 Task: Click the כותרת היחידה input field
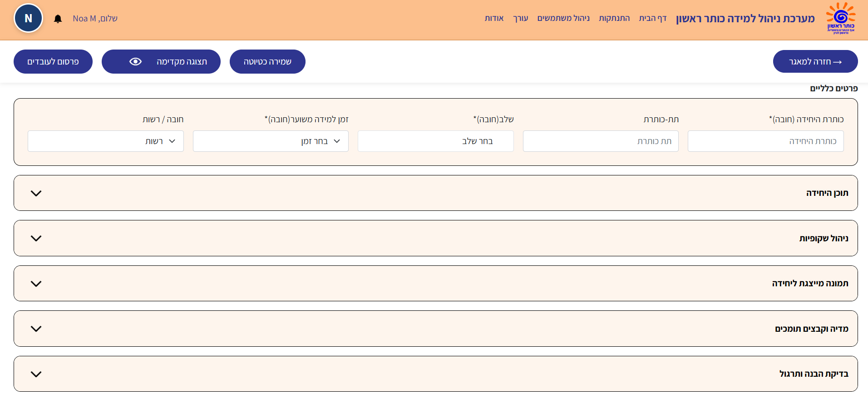(766, 141)
